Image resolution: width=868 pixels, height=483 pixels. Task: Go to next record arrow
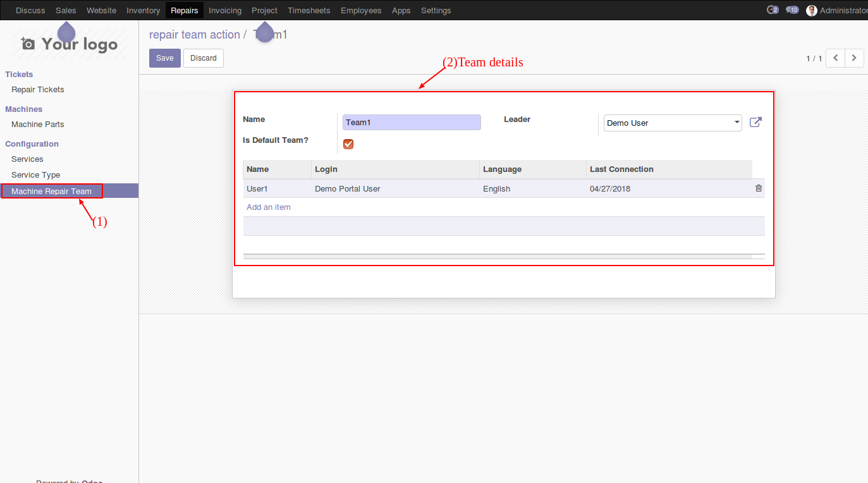tap(854, 58)
